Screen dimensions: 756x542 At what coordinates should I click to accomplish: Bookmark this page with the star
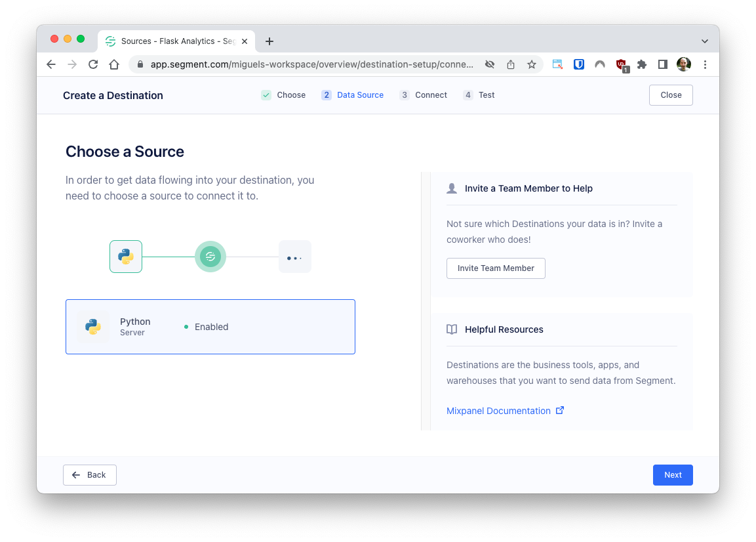(x=531, y=64)
